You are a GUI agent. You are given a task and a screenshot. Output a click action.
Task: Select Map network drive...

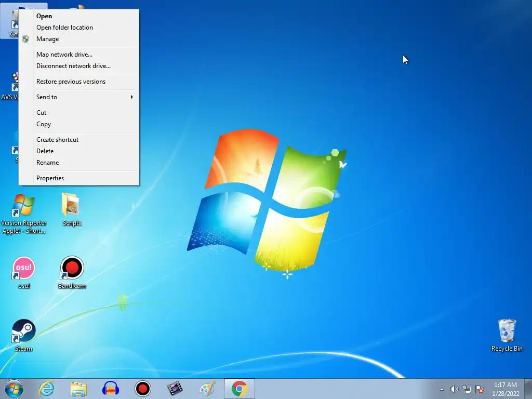pos(79,54)
